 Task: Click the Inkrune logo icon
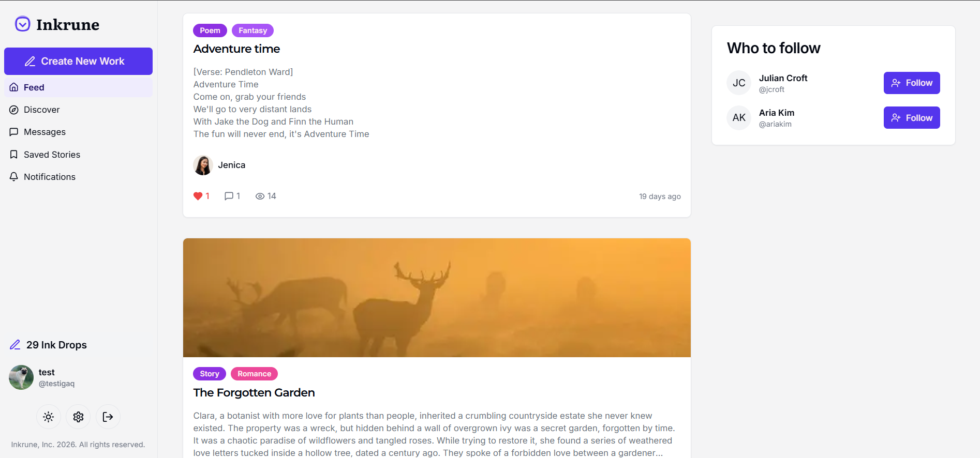pos(22,24)
